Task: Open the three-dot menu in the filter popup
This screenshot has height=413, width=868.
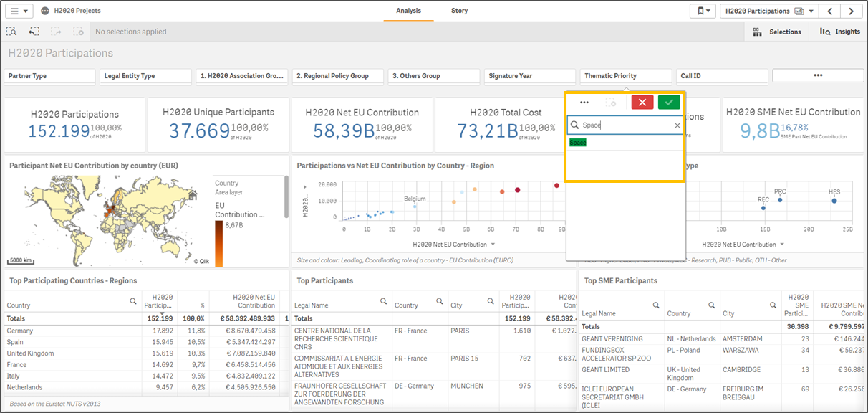Action: [584, 103]
